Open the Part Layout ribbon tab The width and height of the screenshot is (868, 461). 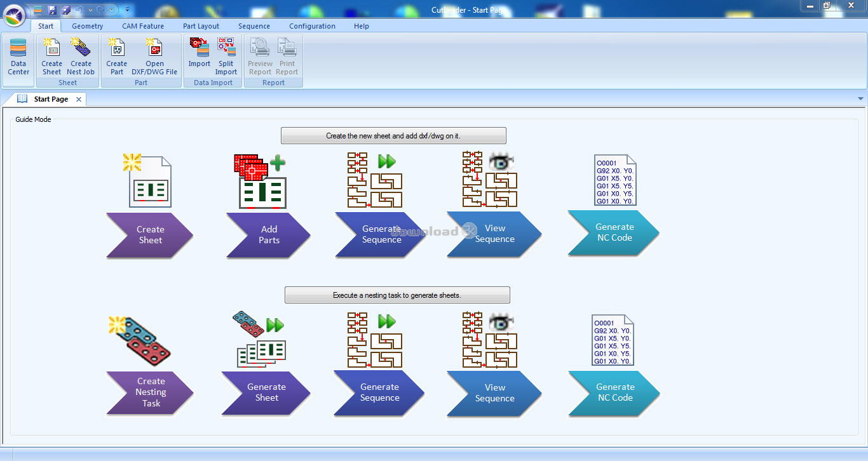201,26
